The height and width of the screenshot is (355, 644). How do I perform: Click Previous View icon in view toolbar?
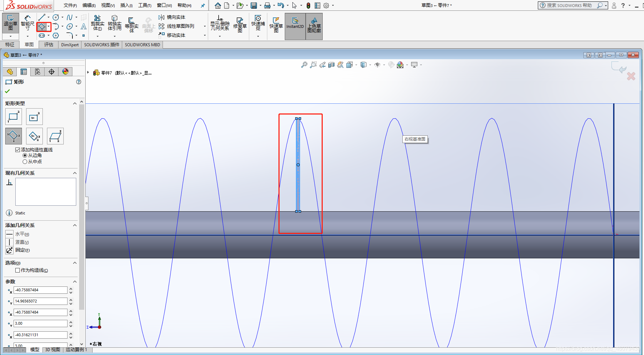tap(322, 65)
